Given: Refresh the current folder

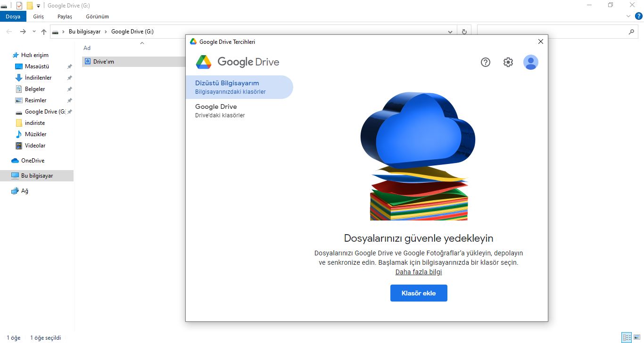Looking at the screenshot, I should point(464,32).
